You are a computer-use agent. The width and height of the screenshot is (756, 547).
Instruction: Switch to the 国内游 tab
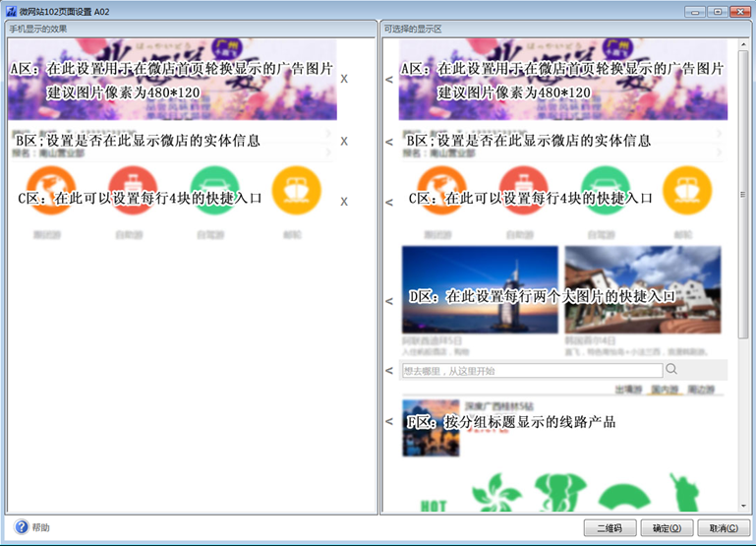coord(665,390)
